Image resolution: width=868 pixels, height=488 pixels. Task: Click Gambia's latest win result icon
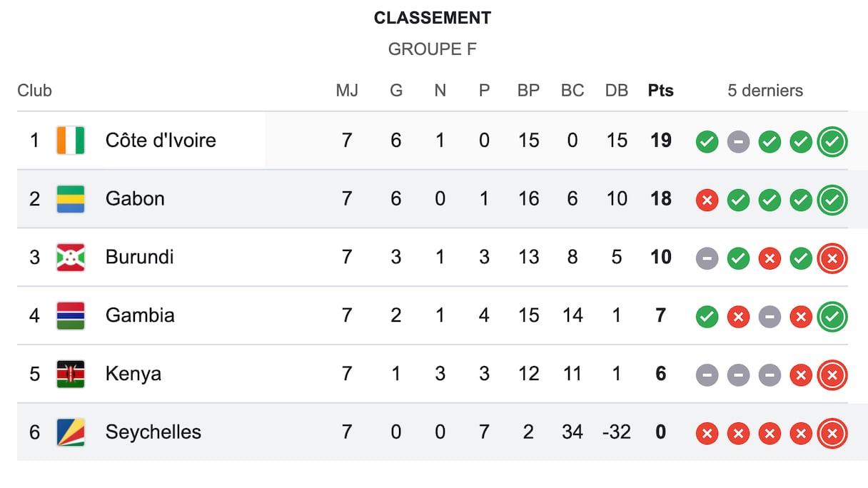point(832,317)
